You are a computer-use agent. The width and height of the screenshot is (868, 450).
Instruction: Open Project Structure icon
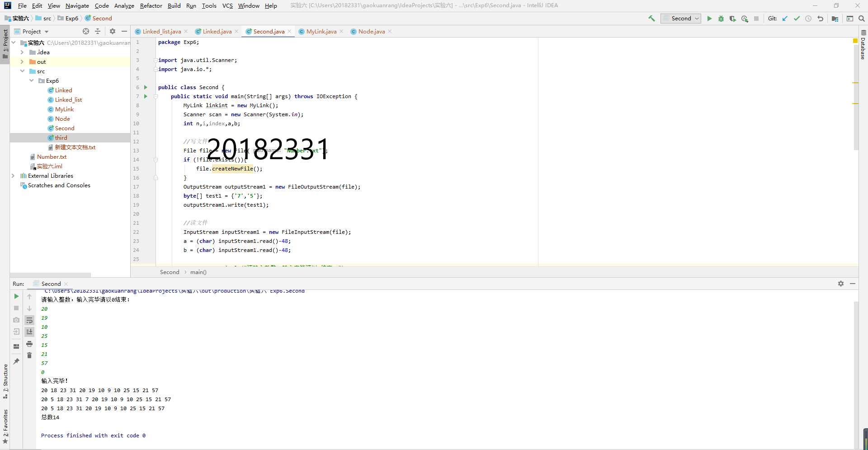coord(835,19)
